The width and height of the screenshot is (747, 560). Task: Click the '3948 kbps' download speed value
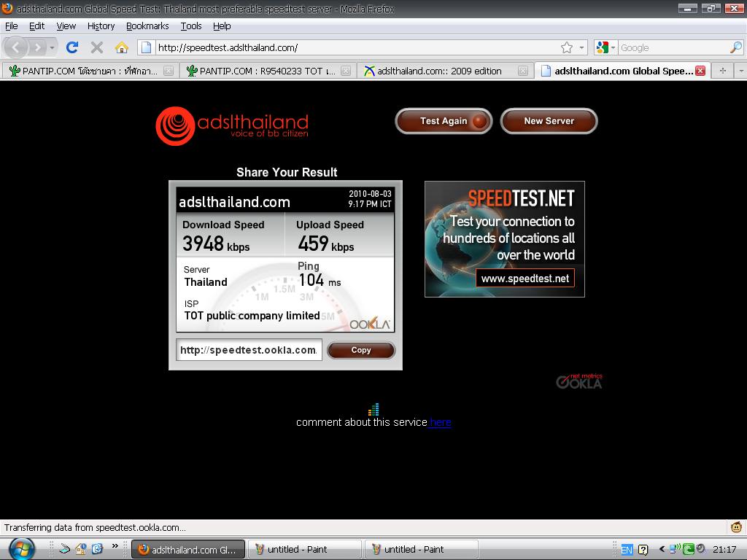(x=216, y=244)
